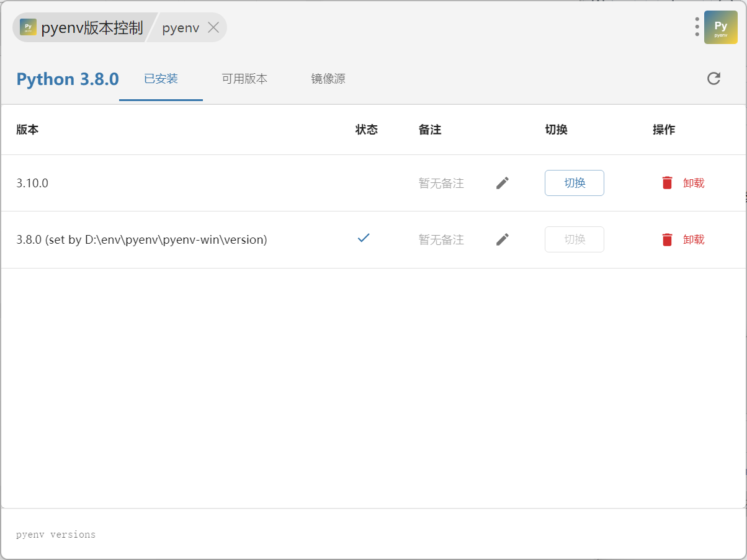Switch to the 已安装 tab
Image resolution: width=747 pixels, height=560 pixels.
pos(161,79)
